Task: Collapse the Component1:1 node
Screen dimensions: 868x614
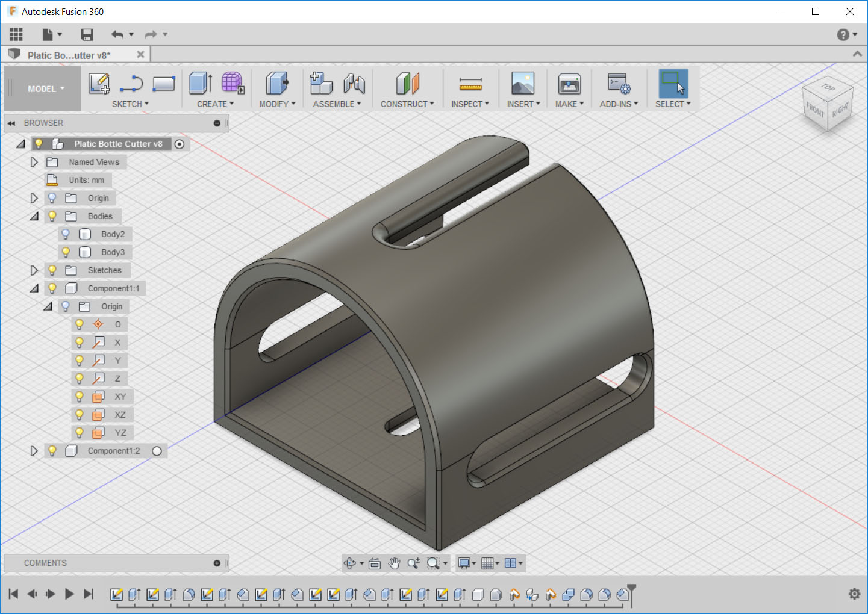Action: tap(34, 288)
